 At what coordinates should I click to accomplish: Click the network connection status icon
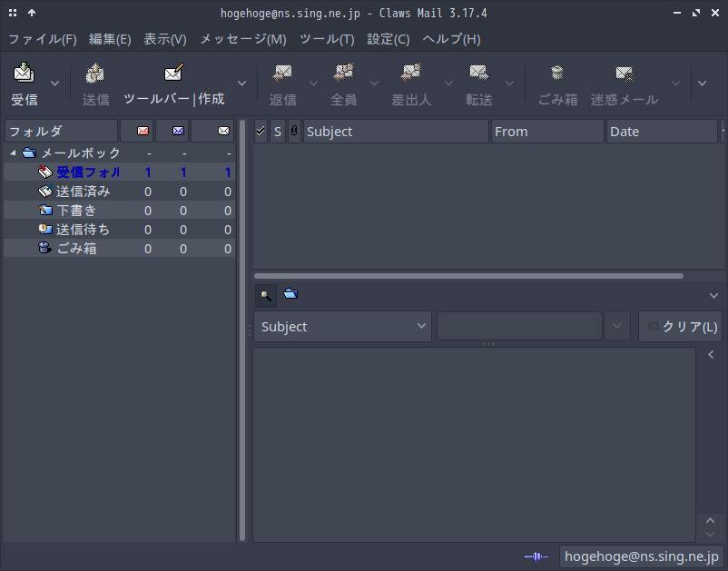pyautogui.click(x=536, y=556)
